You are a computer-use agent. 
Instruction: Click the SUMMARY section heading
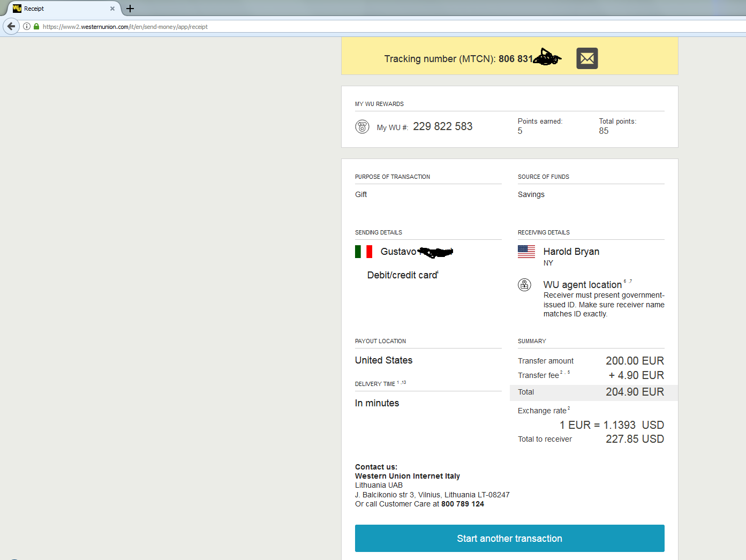532,341
